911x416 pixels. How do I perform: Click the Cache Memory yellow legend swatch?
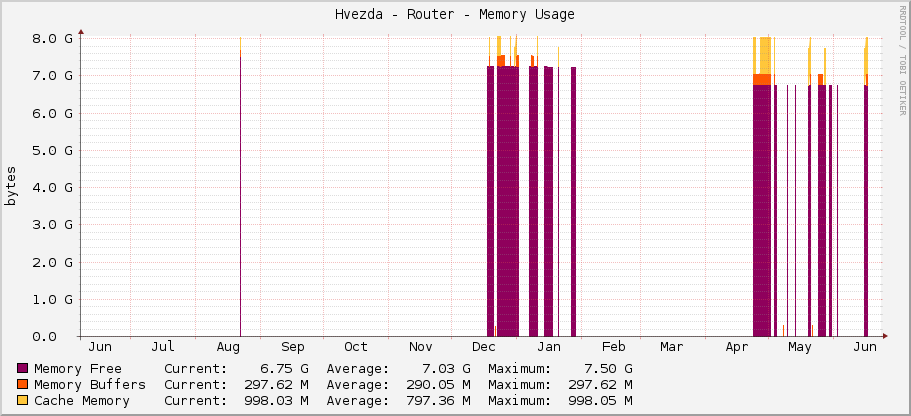[23, 400]
